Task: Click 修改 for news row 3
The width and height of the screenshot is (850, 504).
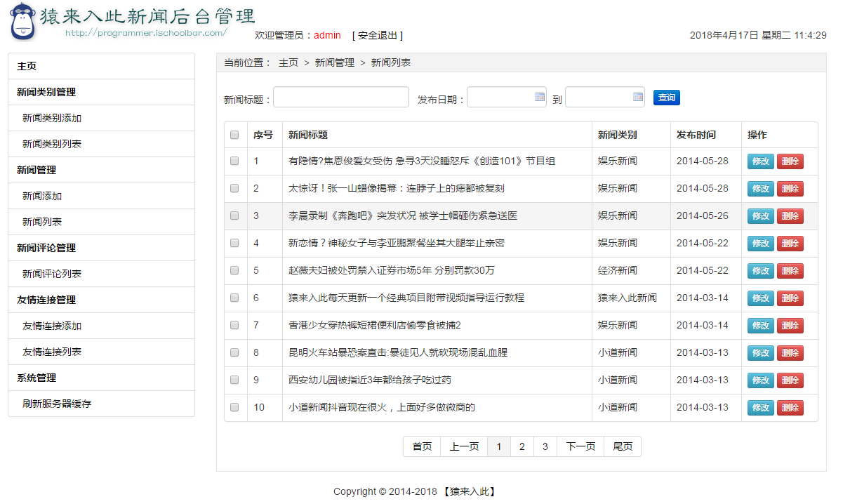Action: tap(761, 216)
